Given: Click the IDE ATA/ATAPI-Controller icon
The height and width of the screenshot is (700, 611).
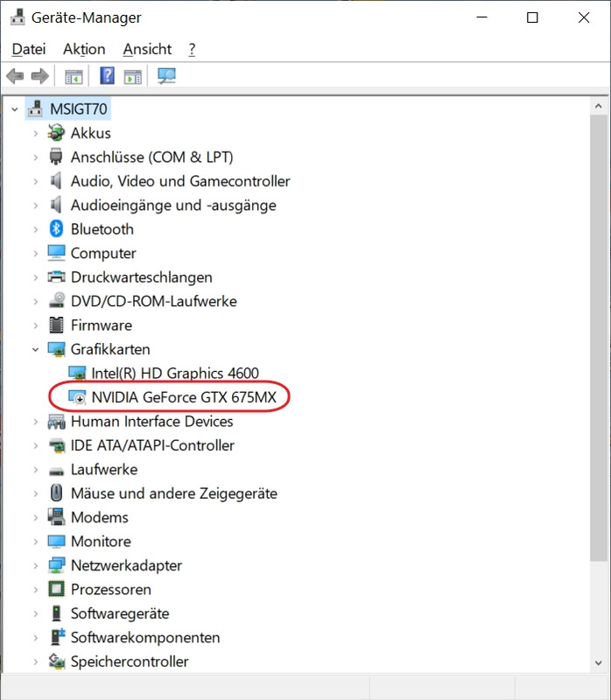Looking at the screenshot, I should click(x=56, y=445).
